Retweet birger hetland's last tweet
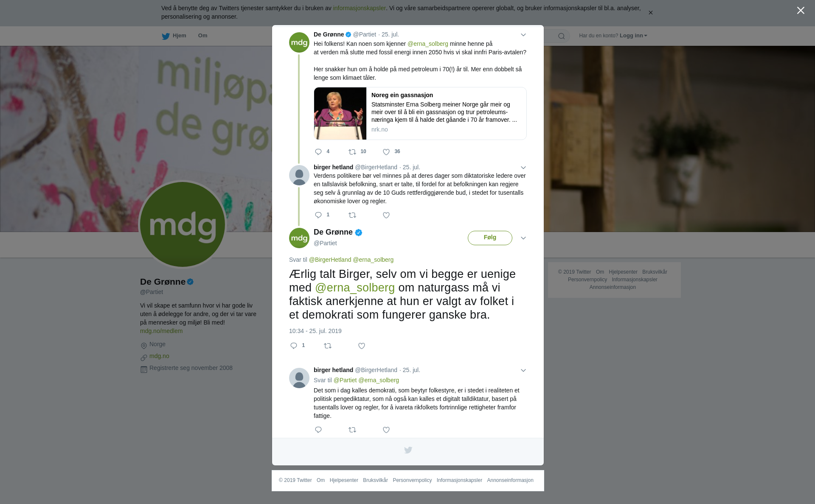 [352, 430]
